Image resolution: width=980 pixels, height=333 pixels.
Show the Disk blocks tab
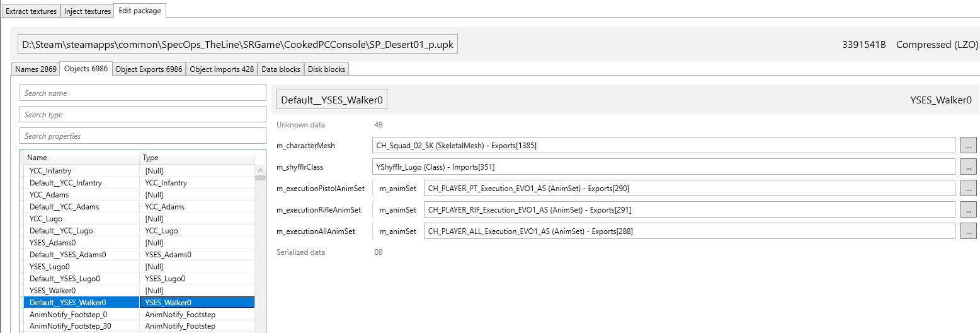(326, 69)
